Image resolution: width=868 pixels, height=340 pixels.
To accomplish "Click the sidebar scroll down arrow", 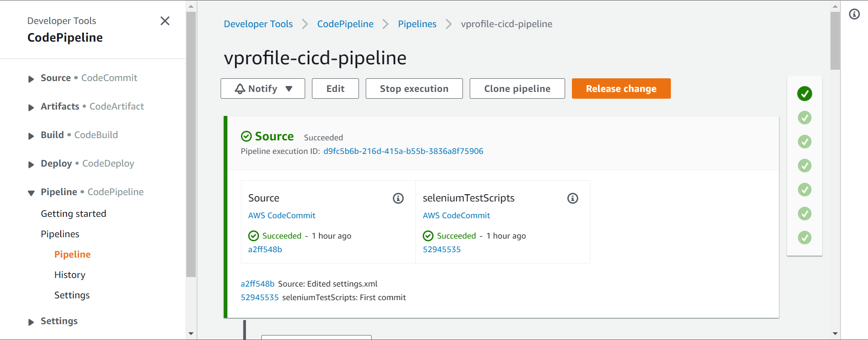I will click(x=191, y=334).
